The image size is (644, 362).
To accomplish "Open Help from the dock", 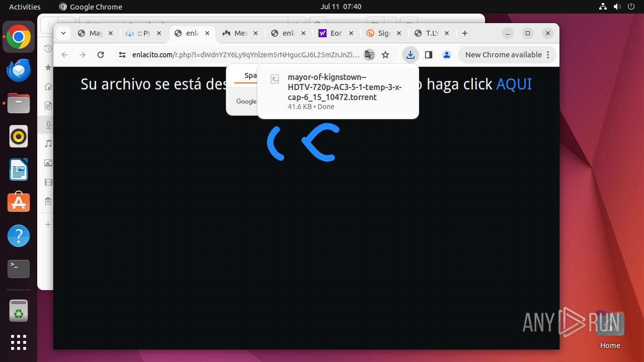I will click(19, 236).
